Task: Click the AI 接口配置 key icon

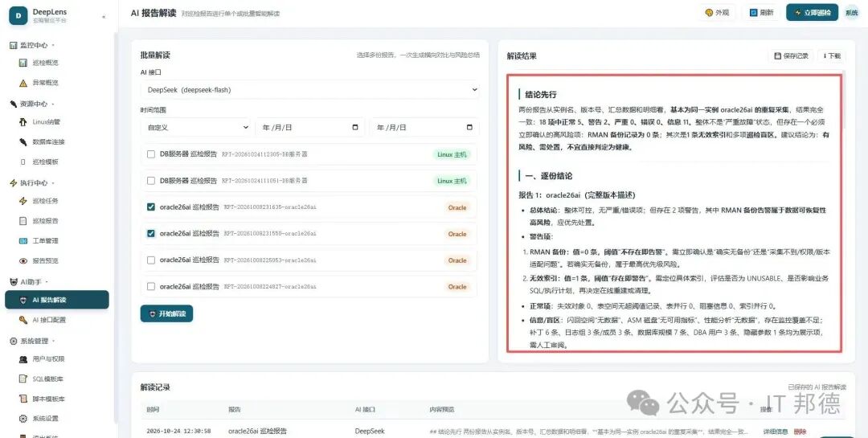Action: point(23,320)
